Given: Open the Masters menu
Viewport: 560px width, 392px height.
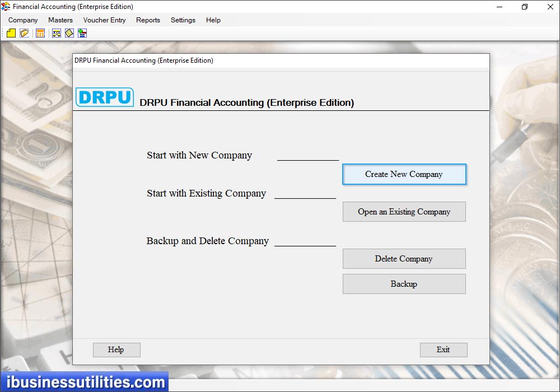Looking at the screenshot, I should (x=60, y=20).
